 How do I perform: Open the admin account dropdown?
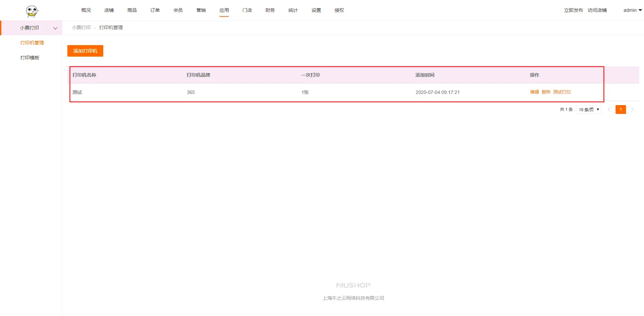632,10
